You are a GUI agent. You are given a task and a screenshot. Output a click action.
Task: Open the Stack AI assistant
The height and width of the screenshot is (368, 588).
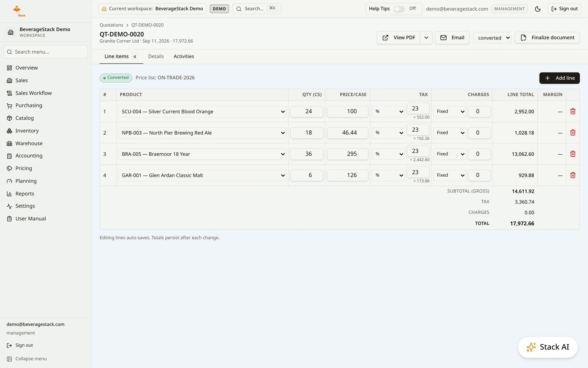click(548, 347)
